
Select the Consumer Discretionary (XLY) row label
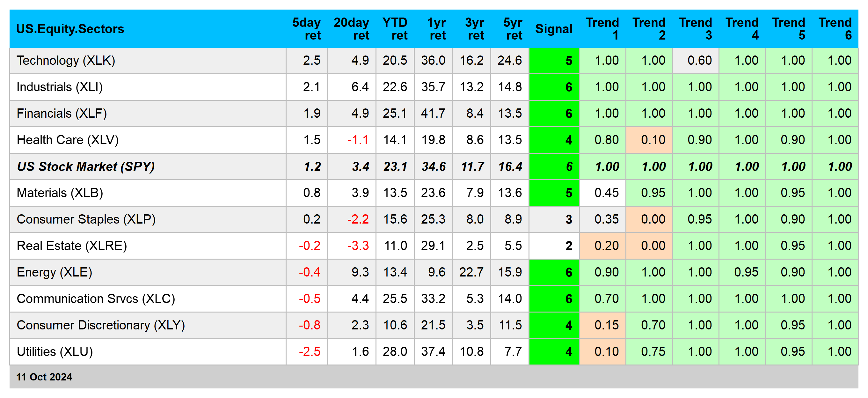tap(101, 325)
